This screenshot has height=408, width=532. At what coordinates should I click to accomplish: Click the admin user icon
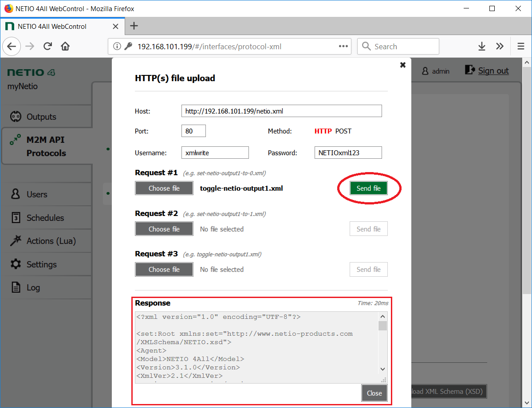(x=425, y=71)
